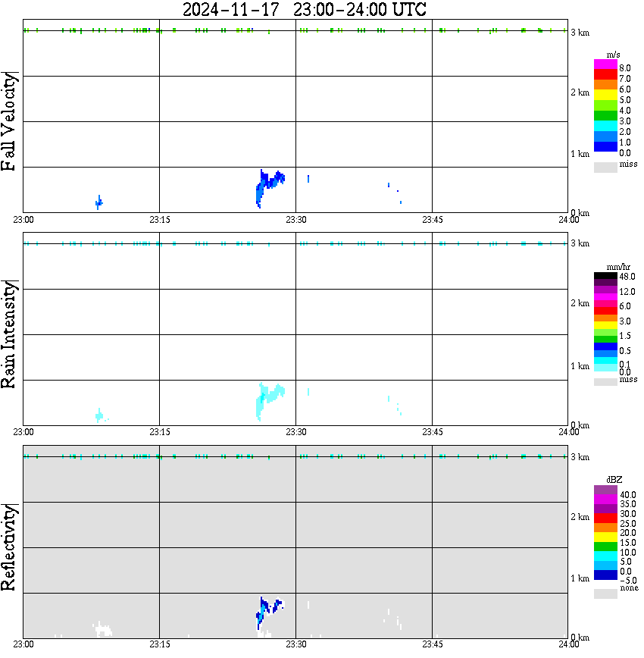The image size is (644, 658).
Task: Click the red 25.0 dBZ swatch
Action: (x=605, y=519)
